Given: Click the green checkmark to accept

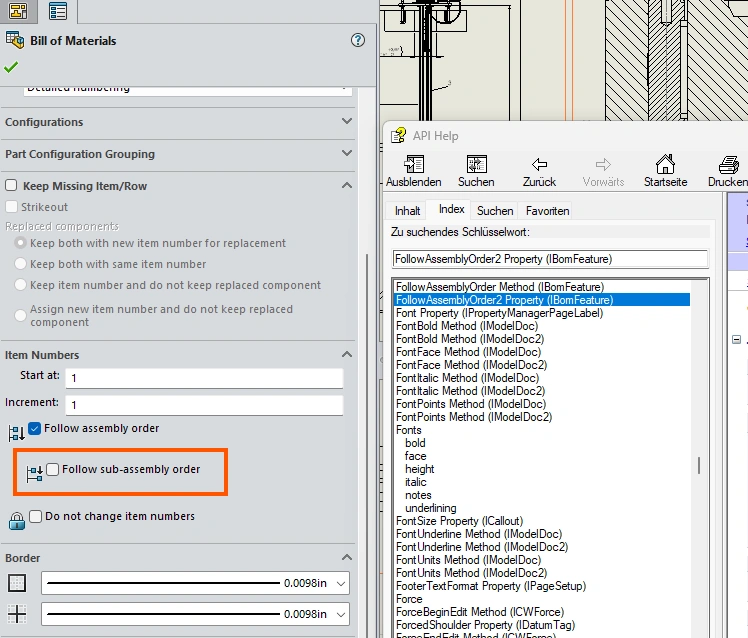Looking at the screenshot, I should point(11,67).
